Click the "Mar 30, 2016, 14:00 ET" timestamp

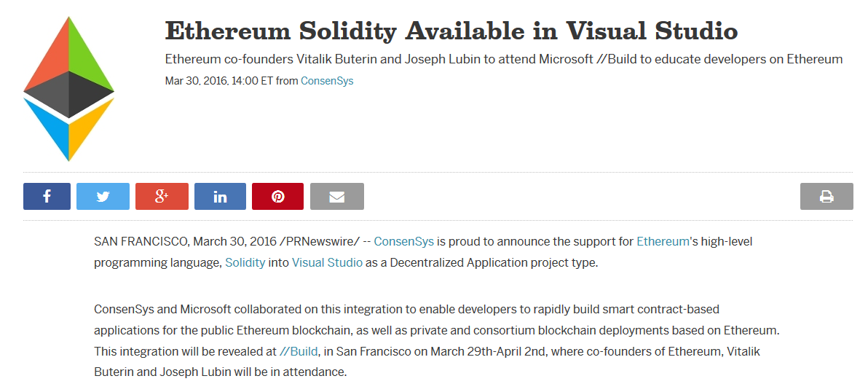coord(218,81)
